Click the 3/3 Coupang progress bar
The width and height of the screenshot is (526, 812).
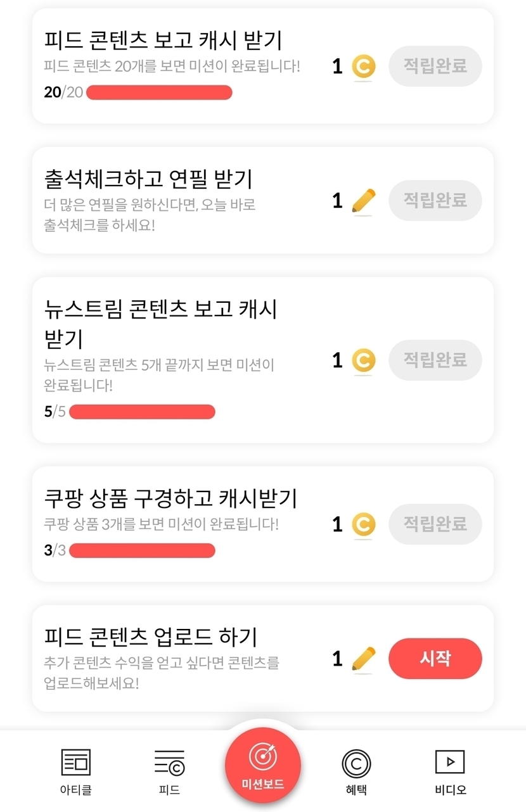pyautogui.click(x=142, y=550)
